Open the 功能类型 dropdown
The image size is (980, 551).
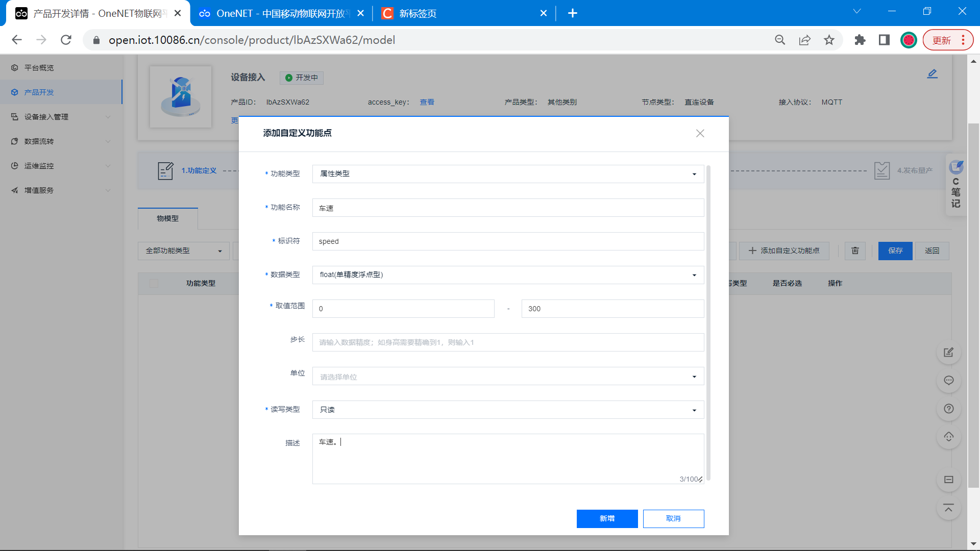tap(507, 174)
